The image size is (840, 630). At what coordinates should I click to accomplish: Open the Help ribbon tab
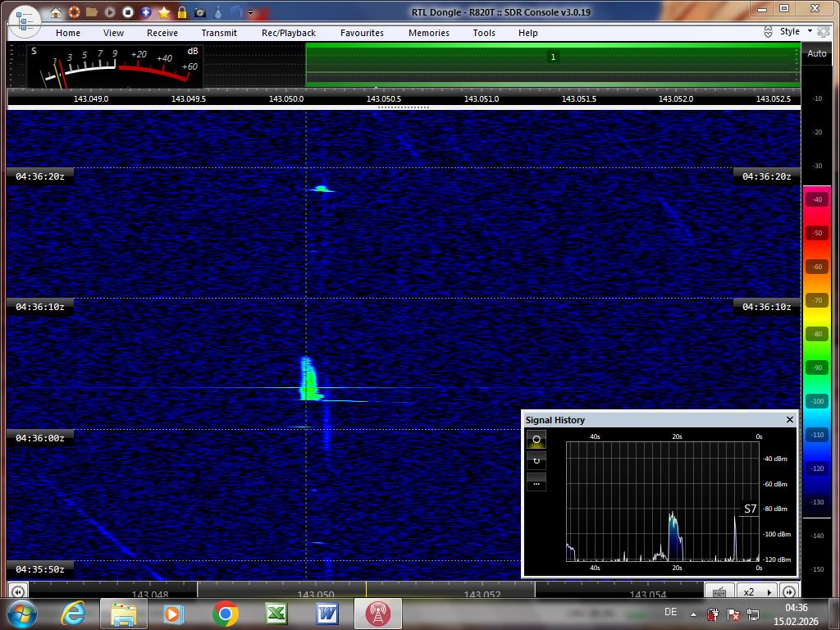point(527,33)
